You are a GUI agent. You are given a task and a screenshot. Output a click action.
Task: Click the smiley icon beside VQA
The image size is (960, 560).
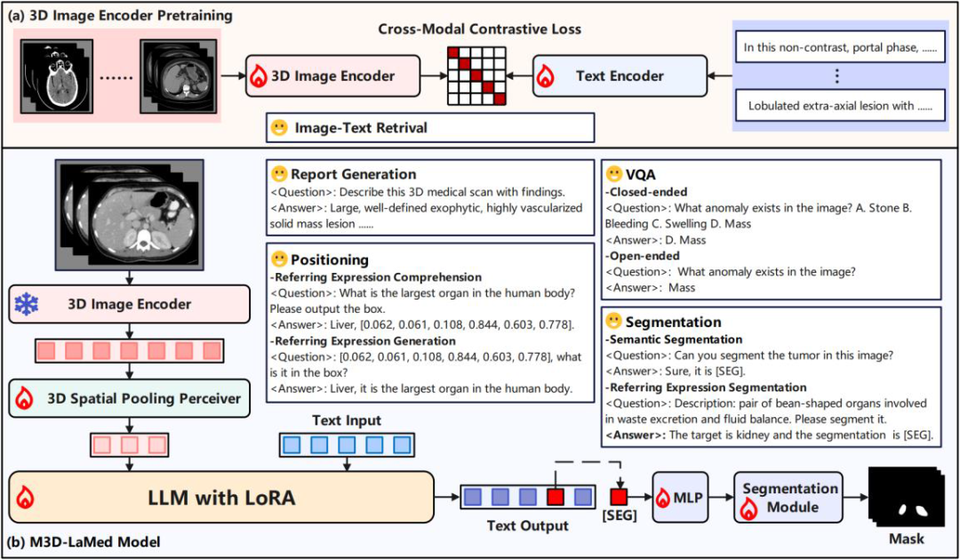coord(614,174)
